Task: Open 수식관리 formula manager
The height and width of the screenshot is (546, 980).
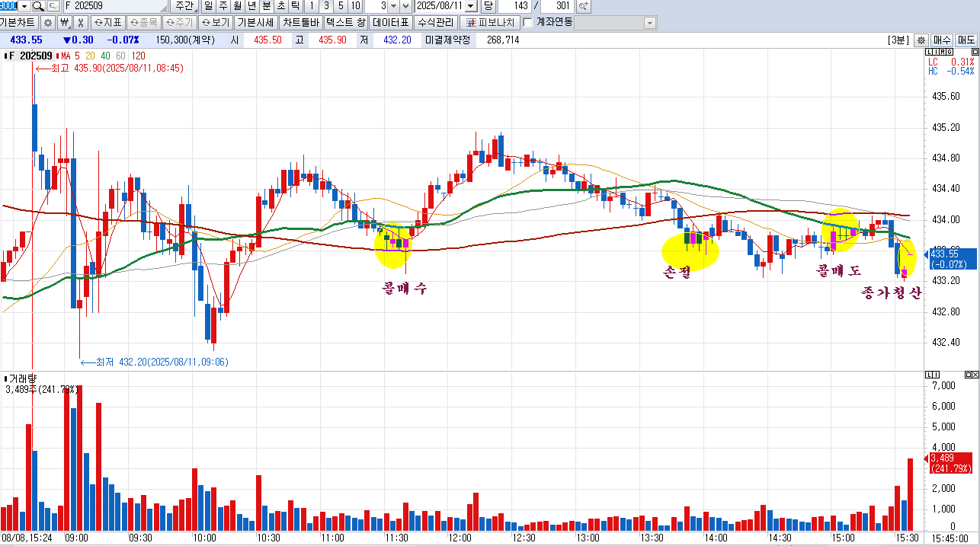Action: [x=436, y=22]
